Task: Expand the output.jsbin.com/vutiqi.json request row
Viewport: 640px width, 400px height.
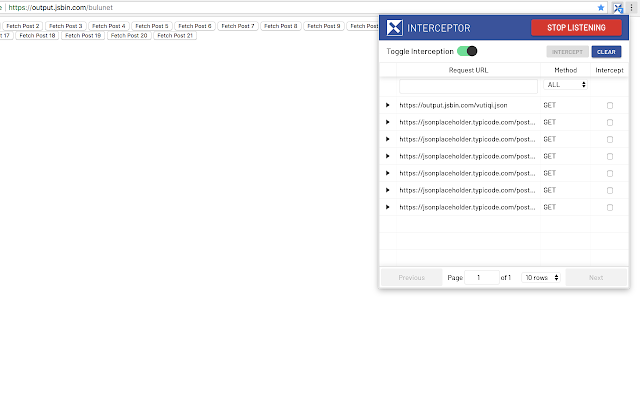Action: 388,105
